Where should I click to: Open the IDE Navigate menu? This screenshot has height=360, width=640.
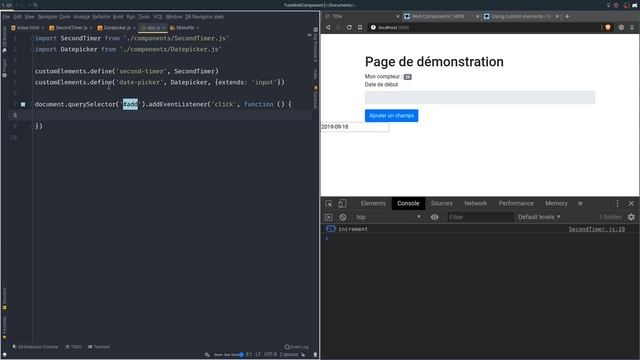(47, 17)
